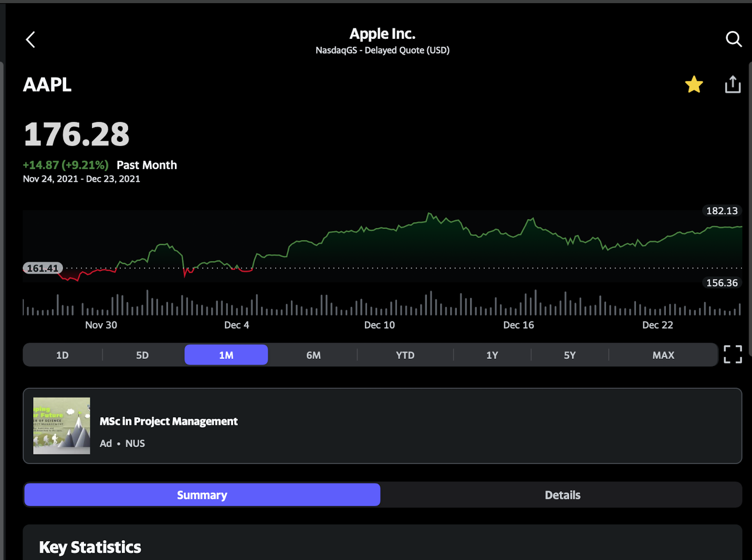Click the Key Statistics heading
Image resolution: width=752 pixels, height=560 pixels.
90,547
